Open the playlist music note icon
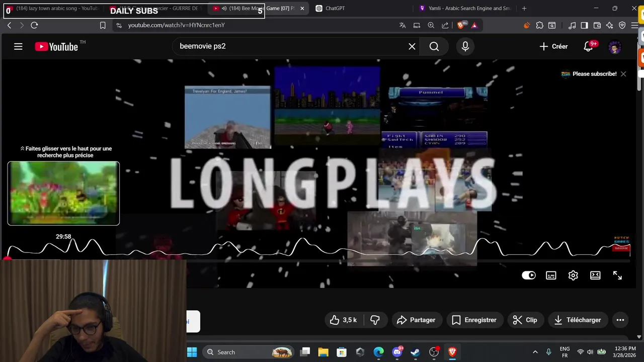Viewport: 644px width, 362px height. pos(572,25)
